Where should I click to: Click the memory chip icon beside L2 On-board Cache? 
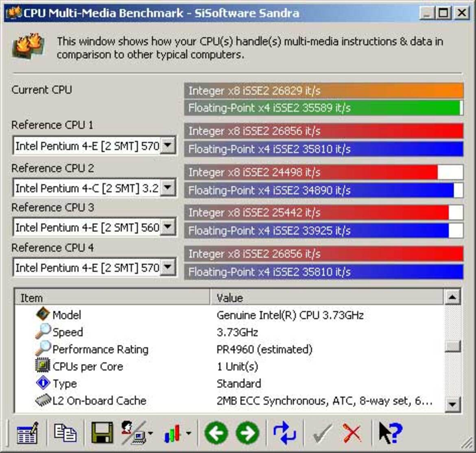(43, 400)
